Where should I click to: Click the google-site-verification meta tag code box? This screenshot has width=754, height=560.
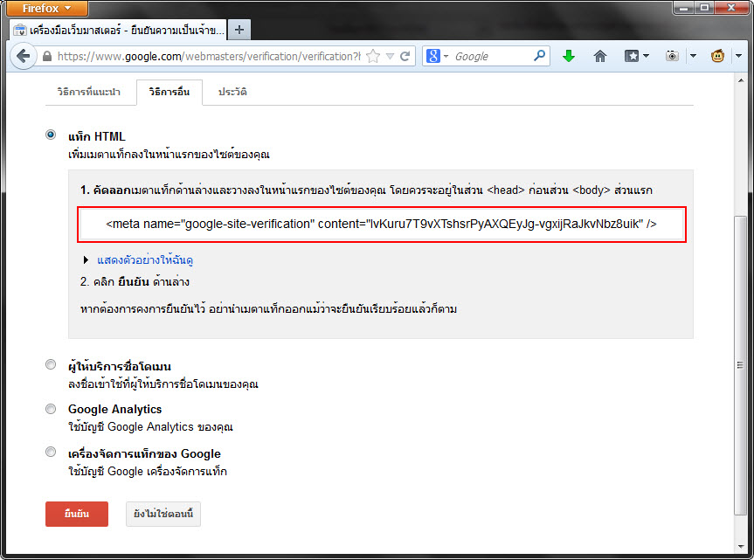(381, 224)
